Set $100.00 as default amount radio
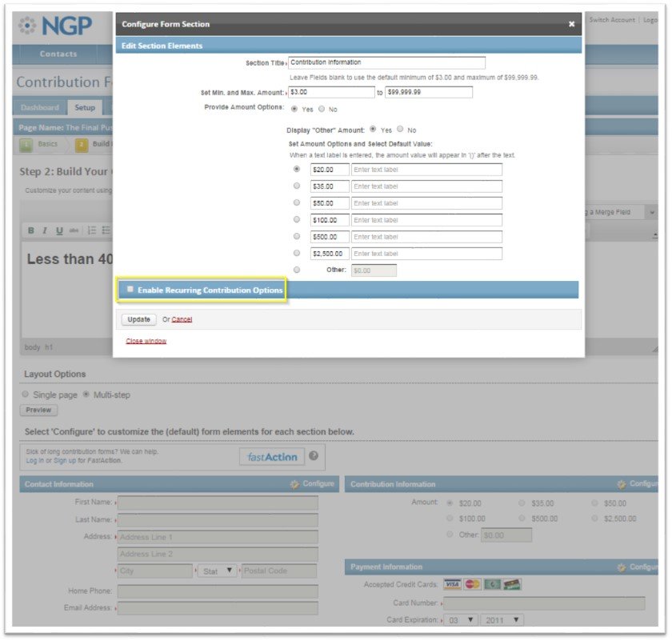 [x=297, y=219]
